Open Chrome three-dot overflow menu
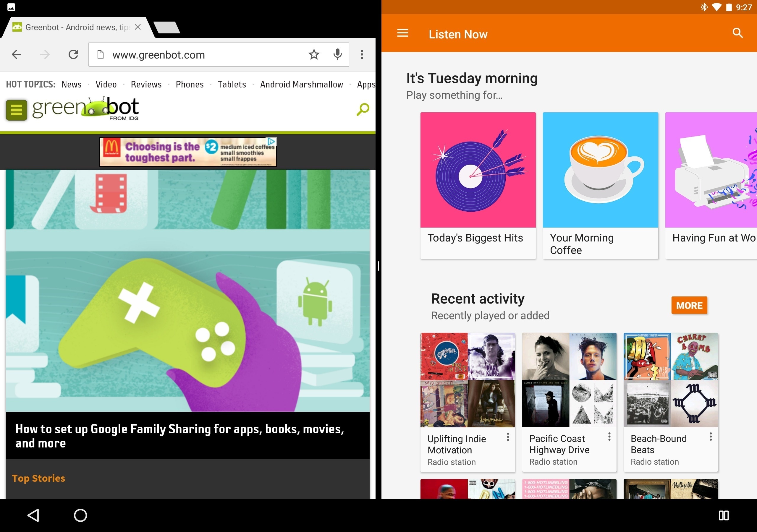This screenshot has width=757, height=532. click(362, 54)
